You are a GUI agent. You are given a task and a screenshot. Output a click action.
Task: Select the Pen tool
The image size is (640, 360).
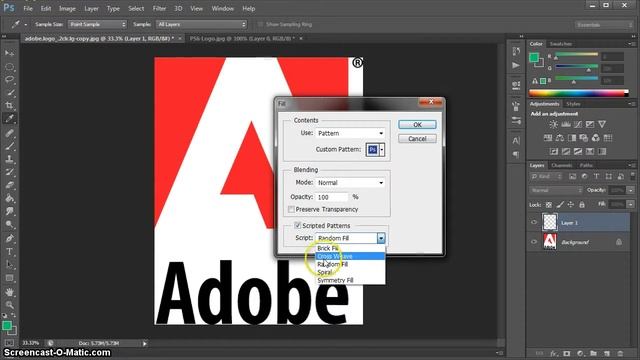[x=9, y=238]
